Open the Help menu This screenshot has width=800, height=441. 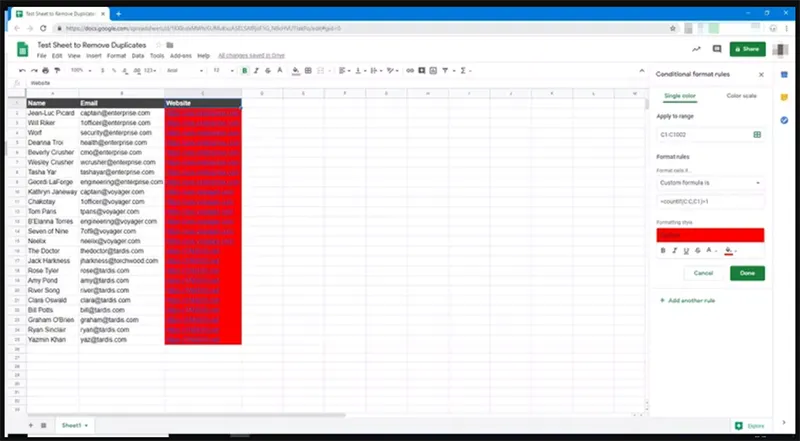204,56
